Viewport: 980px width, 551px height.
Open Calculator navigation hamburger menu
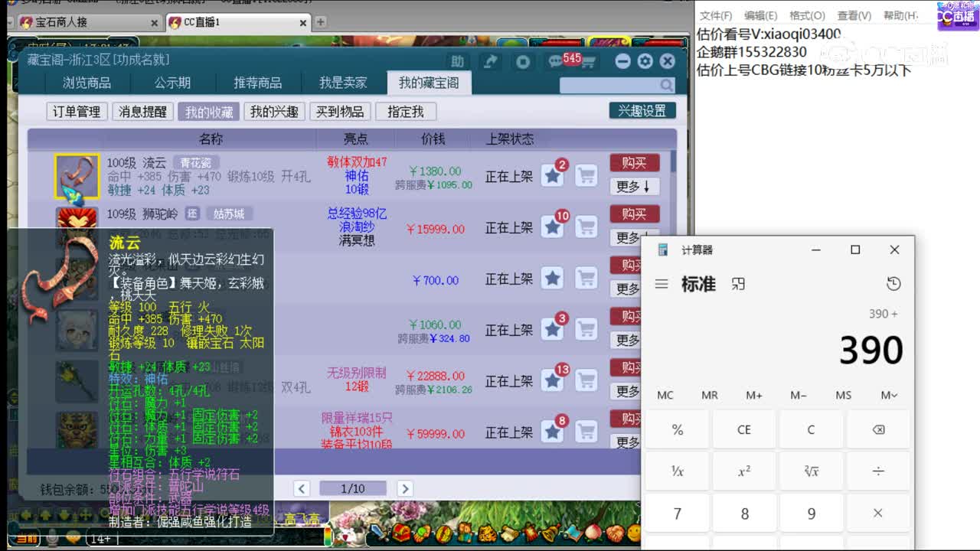[661, 284]
